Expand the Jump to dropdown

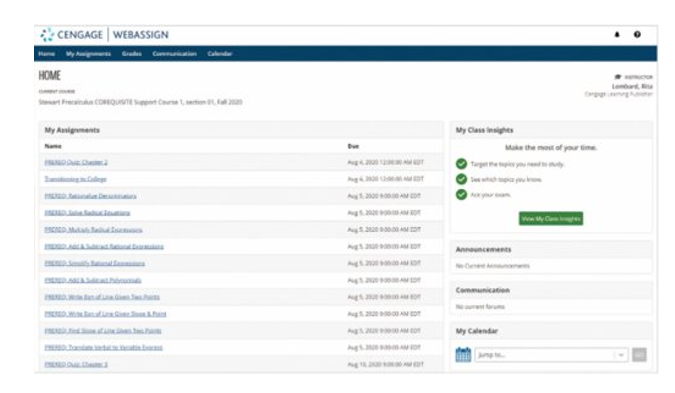(551, 355)
